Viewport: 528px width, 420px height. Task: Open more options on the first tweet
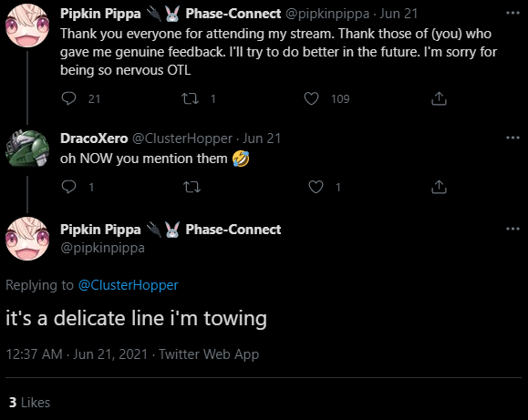coord(512,13)
